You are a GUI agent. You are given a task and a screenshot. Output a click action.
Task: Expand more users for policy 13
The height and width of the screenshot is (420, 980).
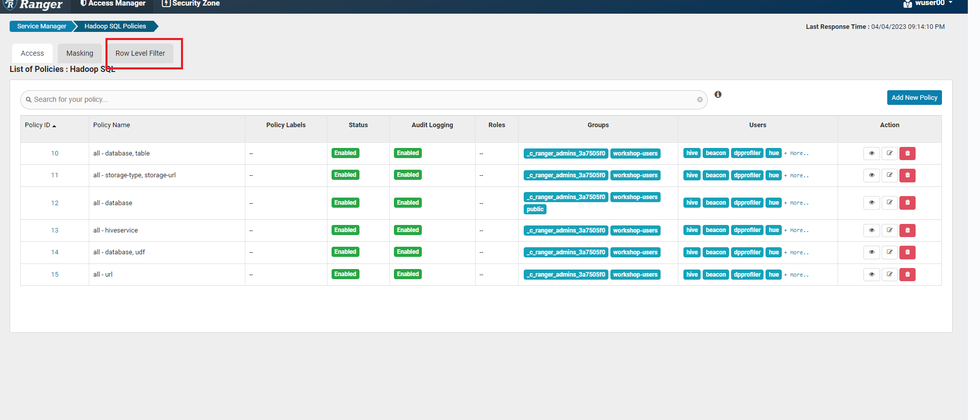click(796, 231)
